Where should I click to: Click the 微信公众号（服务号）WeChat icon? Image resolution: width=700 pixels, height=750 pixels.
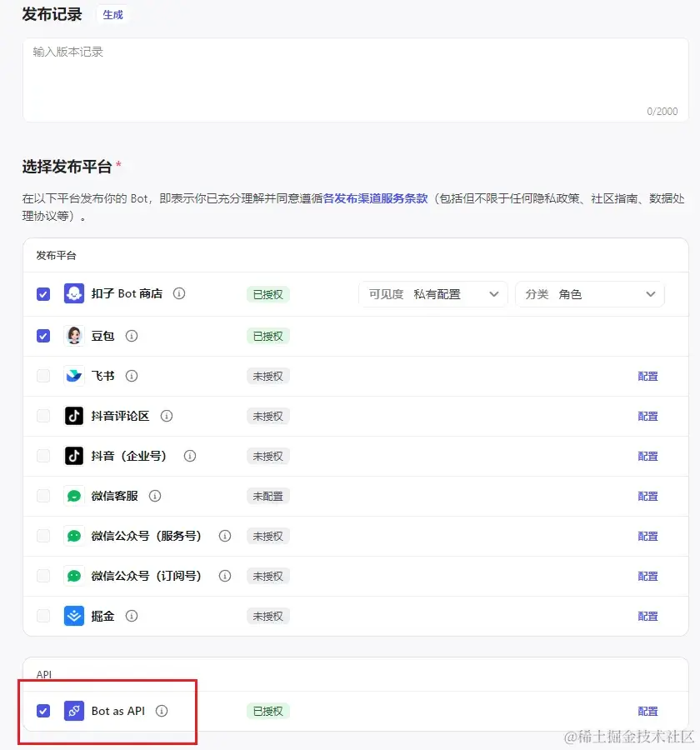[x=74, y=536]
